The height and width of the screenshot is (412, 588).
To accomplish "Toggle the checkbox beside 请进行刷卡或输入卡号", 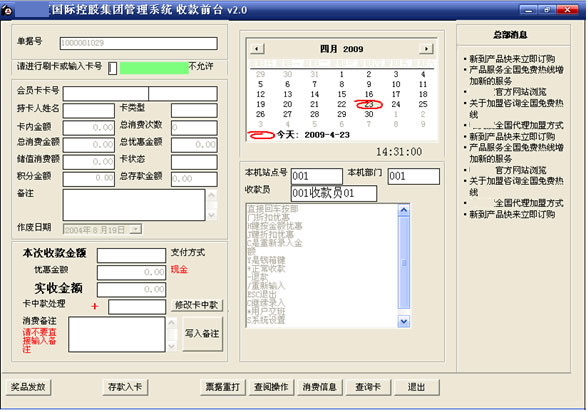I will click(x=112, y=68).
